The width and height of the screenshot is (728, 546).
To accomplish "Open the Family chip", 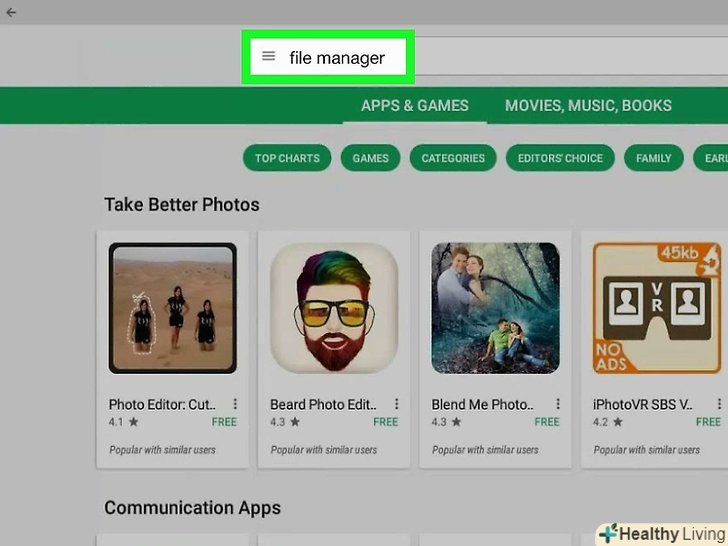I will [x=654, y=158].
